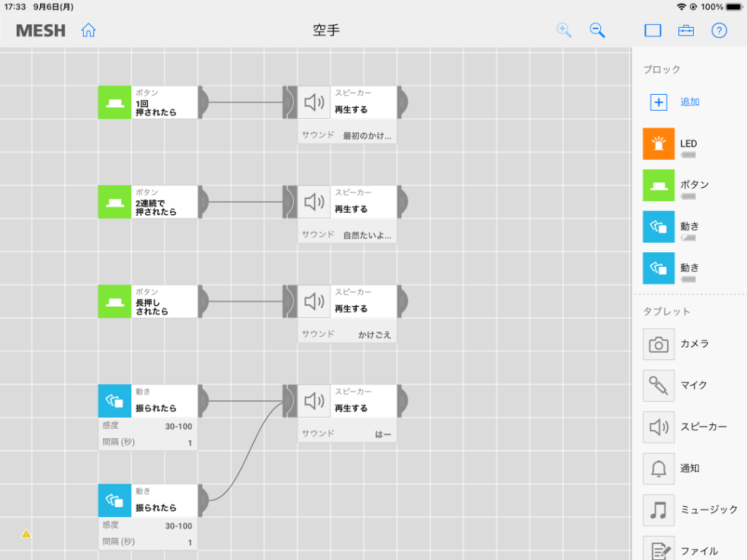This screenshot has height=560, width=747.
Task: Click output connector of lower 振られたら block
Action: pos(204,500)
